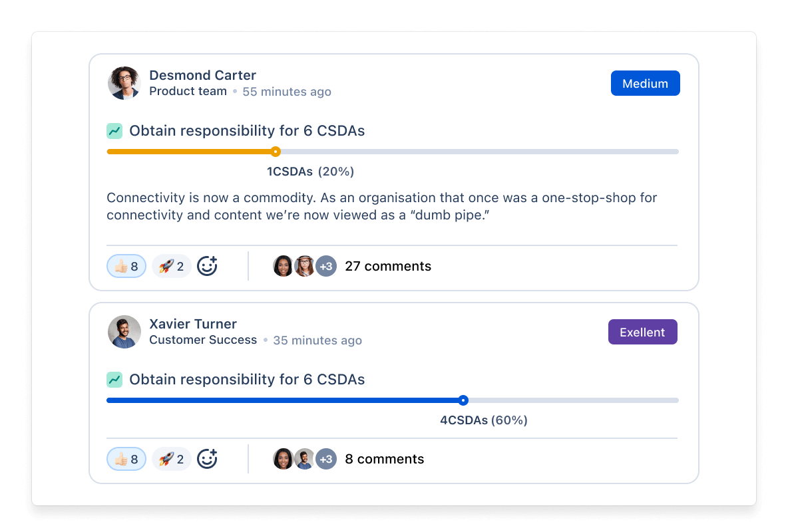
Task: Click the +3 commenters badge in Xavier's card
Action: (326, 459)
